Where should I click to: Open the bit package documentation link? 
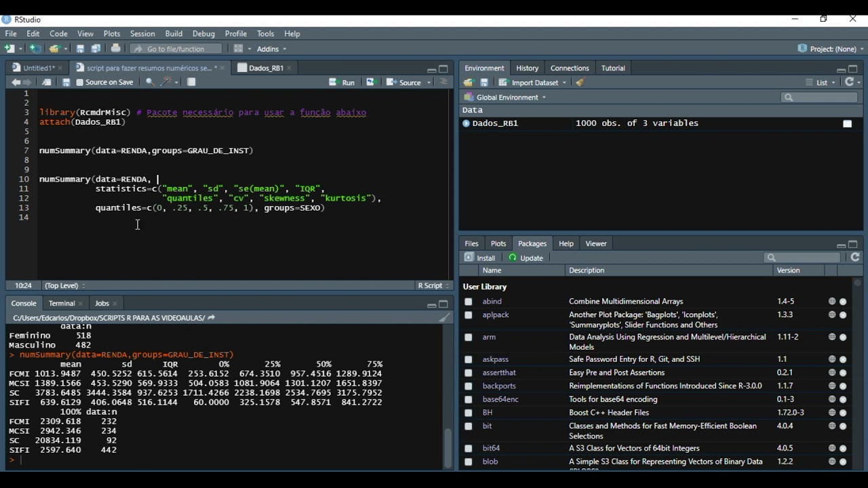pyautogui.click(x=488, y=426)
